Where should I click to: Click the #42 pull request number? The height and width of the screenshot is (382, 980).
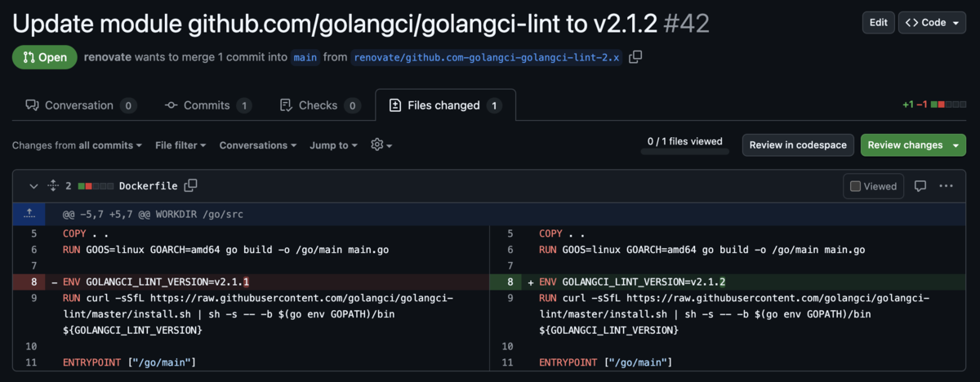(x=687, y=24)
